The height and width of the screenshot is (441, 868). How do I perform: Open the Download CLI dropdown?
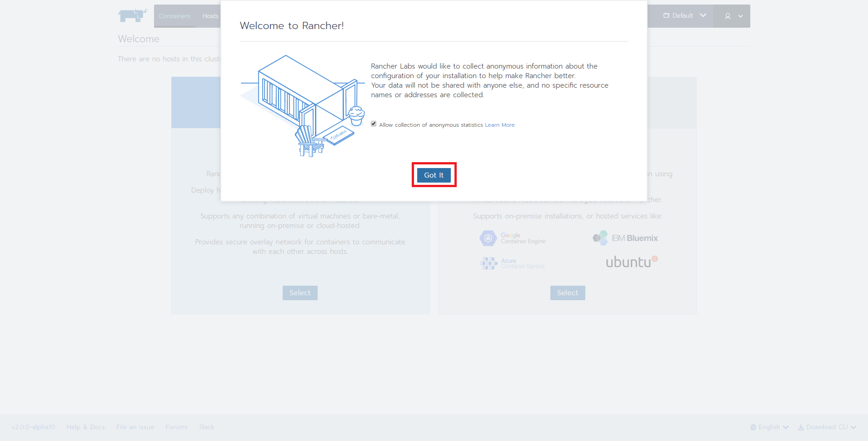827,427
